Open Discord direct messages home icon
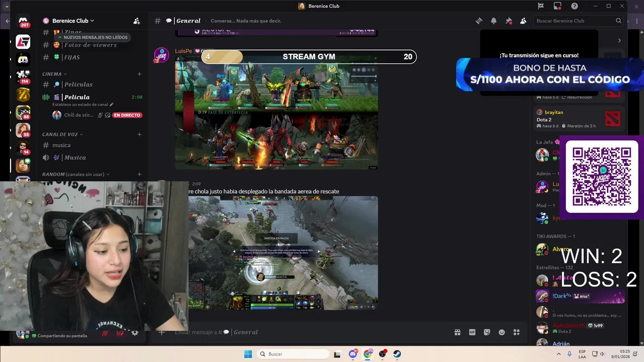Screen dimensions: 644x362 pyautogui.click(x=23, y=22)
